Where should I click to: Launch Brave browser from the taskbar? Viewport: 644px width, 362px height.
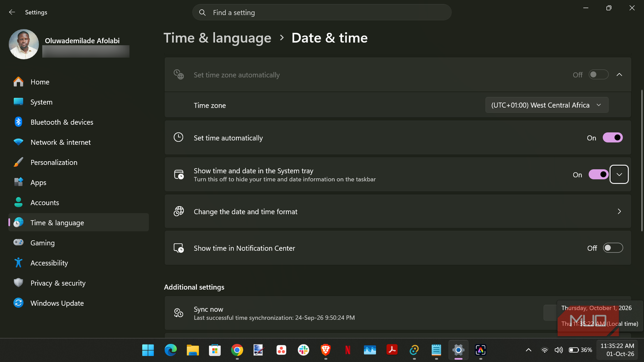pos(326,350)
